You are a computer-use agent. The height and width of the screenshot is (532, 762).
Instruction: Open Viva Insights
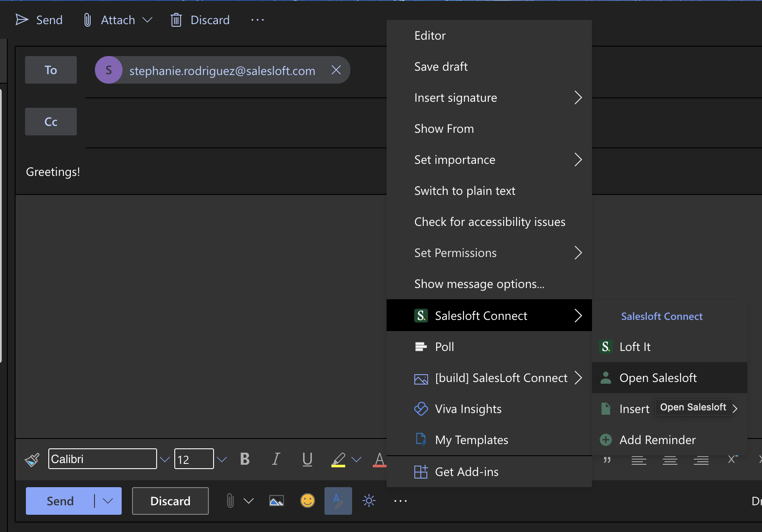[x=468, y=409]
